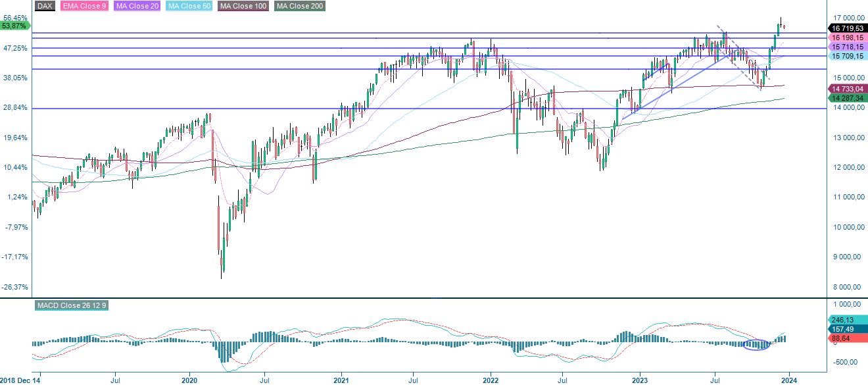Click the 2018 Dec 14 date label

coord(20,380)
